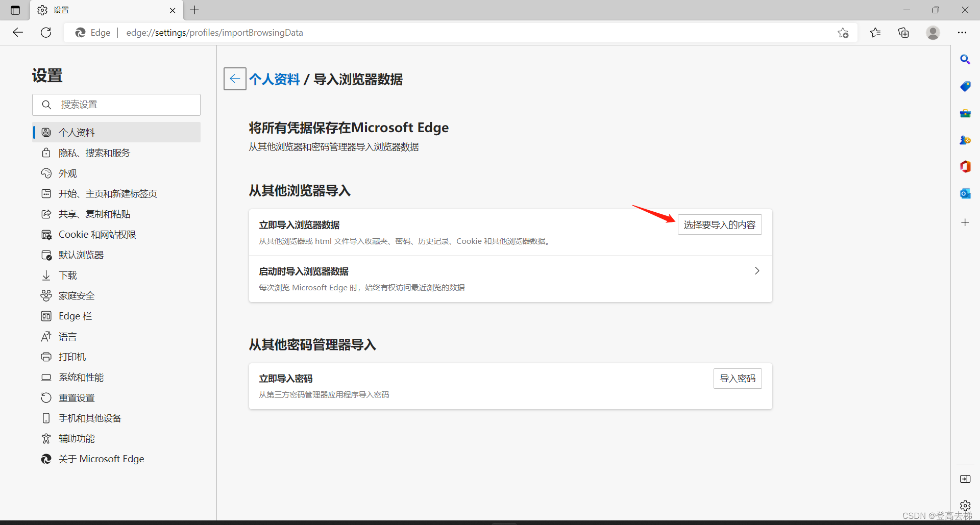
Task: Open the Collections icon
Action: [903, 33]
